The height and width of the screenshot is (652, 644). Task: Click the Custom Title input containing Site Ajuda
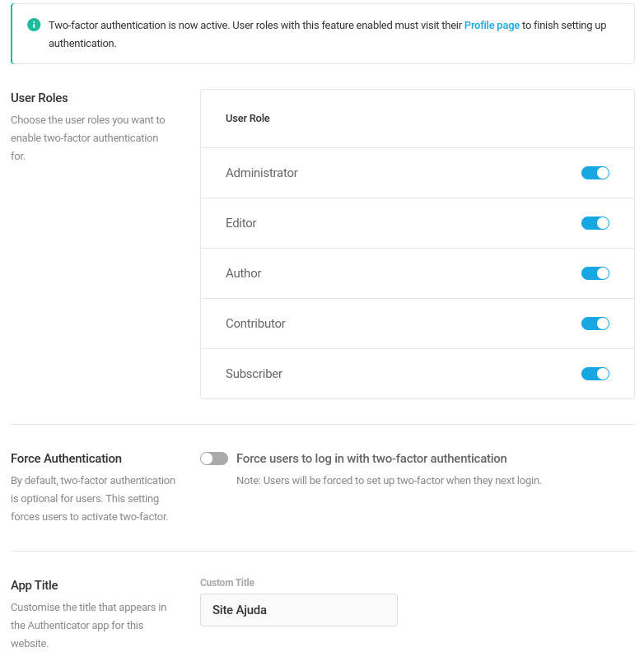[x=299, y=610]
